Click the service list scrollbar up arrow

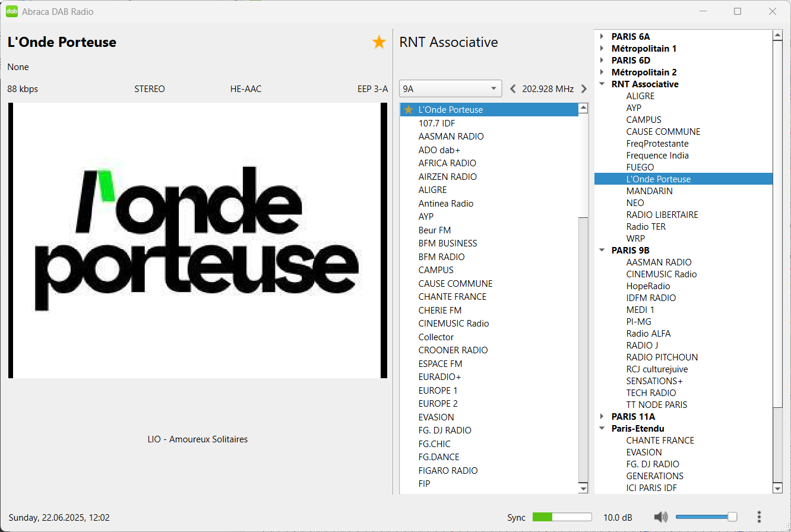click(x=583, y=109)
